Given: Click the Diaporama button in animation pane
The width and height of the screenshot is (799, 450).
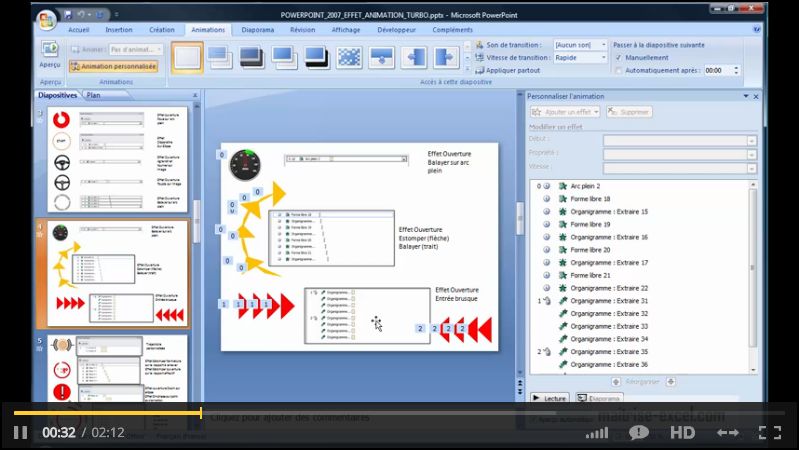Looking at the screenshot, I should coord(599,398).
